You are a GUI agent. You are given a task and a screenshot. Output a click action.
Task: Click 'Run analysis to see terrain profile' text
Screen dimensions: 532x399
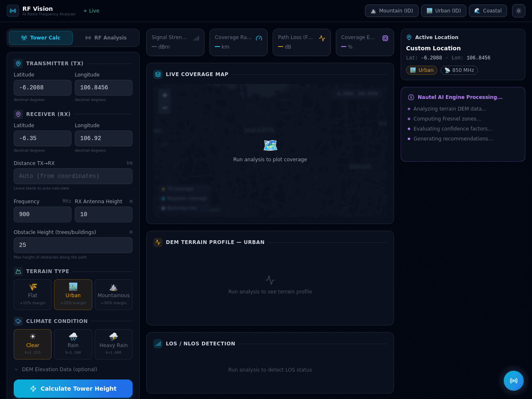[x=270, y=292]
